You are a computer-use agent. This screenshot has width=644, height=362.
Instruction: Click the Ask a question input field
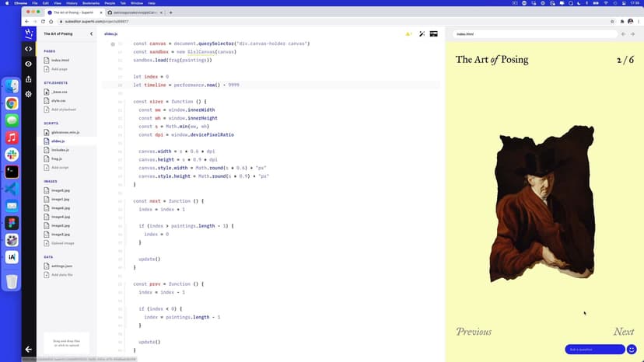[x=594, y=350]
